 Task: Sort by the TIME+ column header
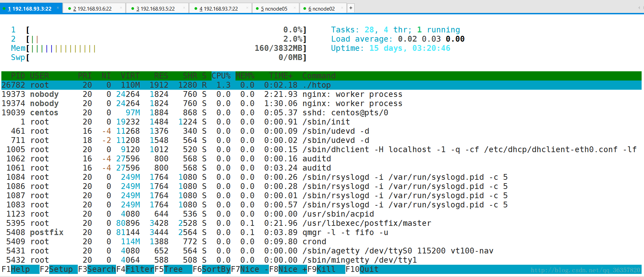click(x=281, y=76)
